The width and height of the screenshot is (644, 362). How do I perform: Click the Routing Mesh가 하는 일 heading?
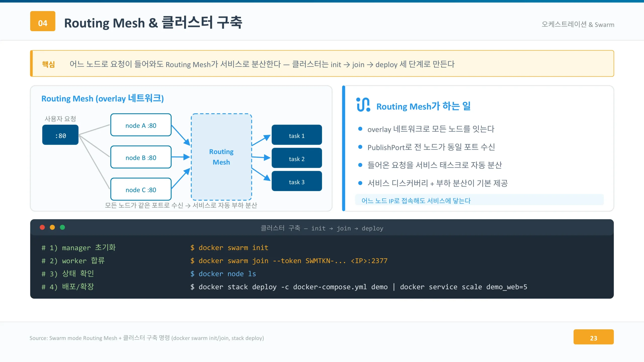point(423,106)
